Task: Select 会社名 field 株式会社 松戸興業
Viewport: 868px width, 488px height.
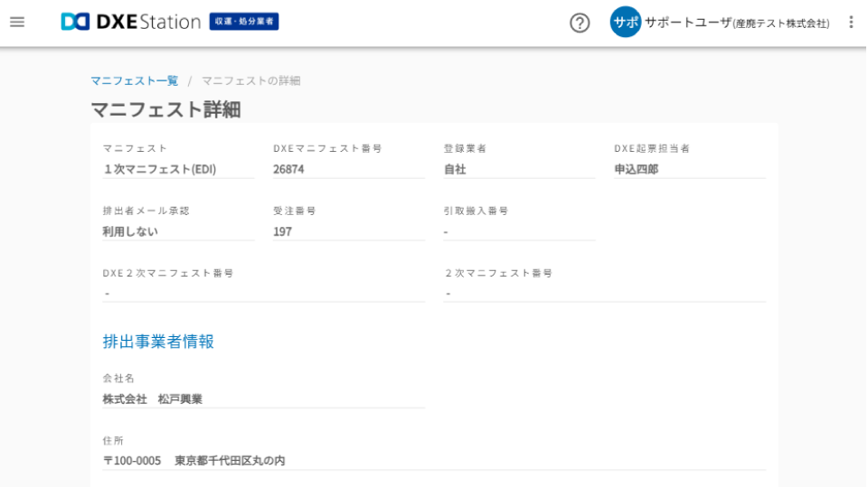Action: (x=263, y=399)
